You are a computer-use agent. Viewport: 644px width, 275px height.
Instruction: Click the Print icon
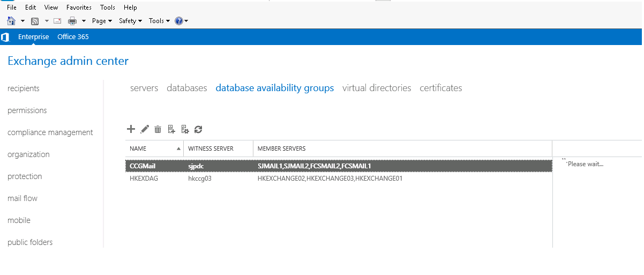coord(72,21)
